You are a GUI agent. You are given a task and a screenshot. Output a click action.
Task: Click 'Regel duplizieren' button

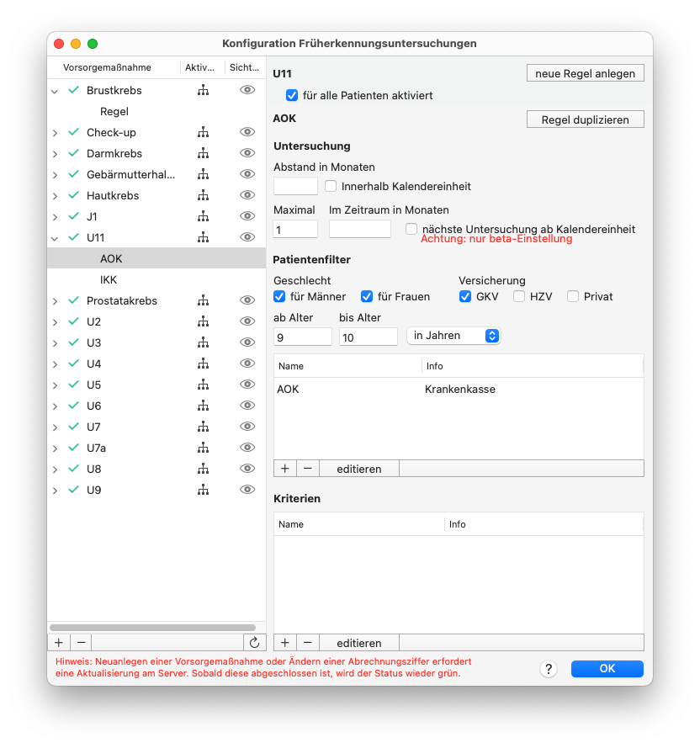585,119
